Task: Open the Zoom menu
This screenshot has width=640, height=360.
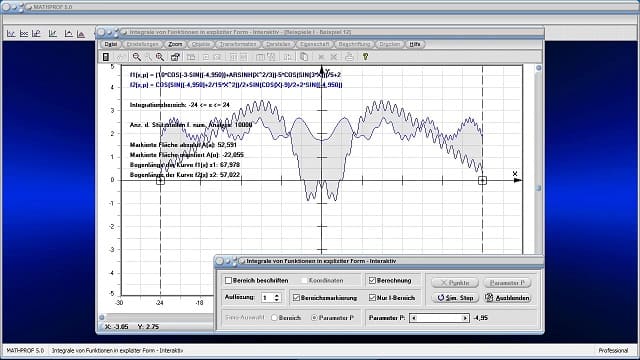Action: click(x=175, y=44)
